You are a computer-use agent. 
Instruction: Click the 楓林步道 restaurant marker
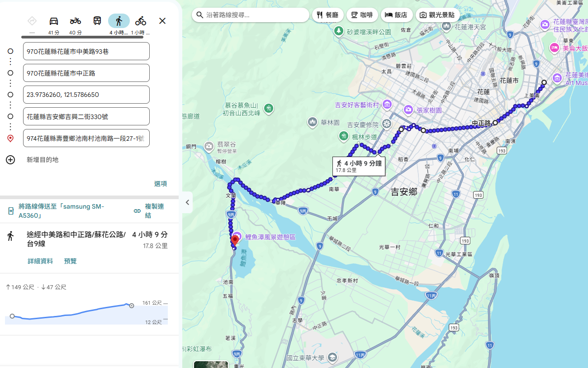pyautogui.click(x=344, y=136)
